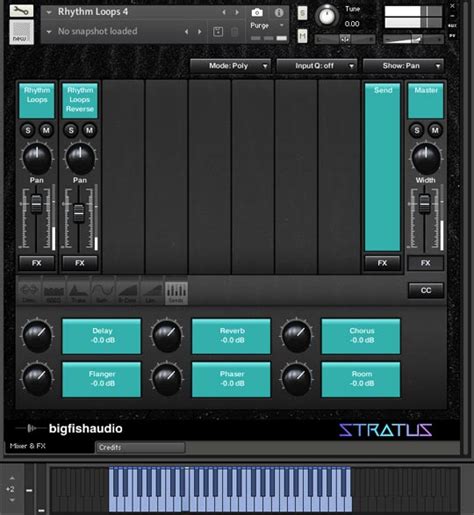Open FX for Rhythm Loops channel

(37, 263)
